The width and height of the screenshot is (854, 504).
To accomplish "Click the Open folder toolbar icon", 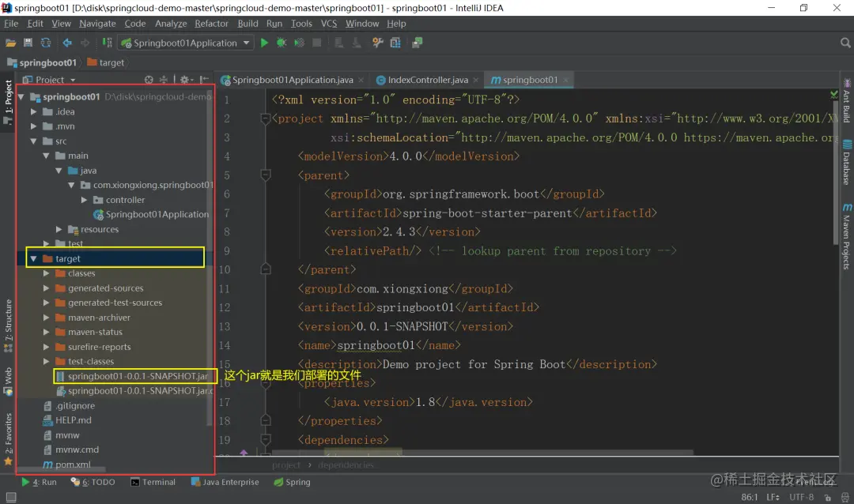I will [x=10, y=43].
